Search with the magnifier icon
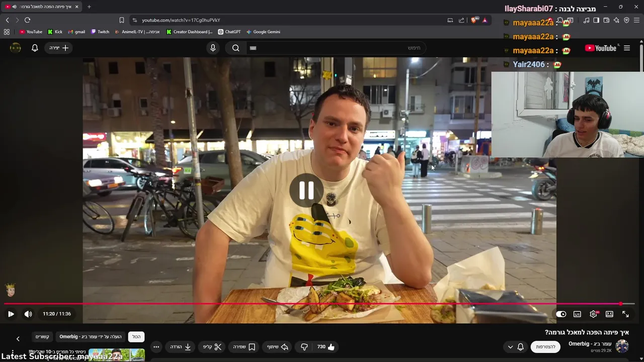 (x=235, y=48)
